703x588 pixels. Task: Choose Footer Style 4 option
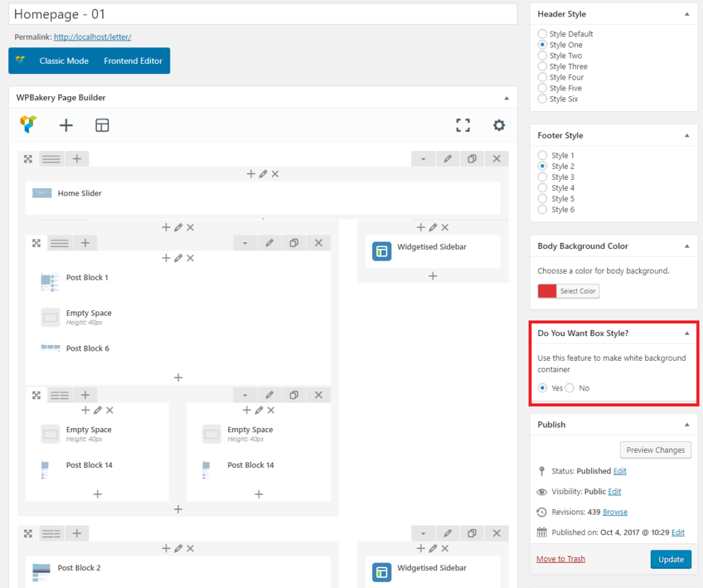click(542, 188)
